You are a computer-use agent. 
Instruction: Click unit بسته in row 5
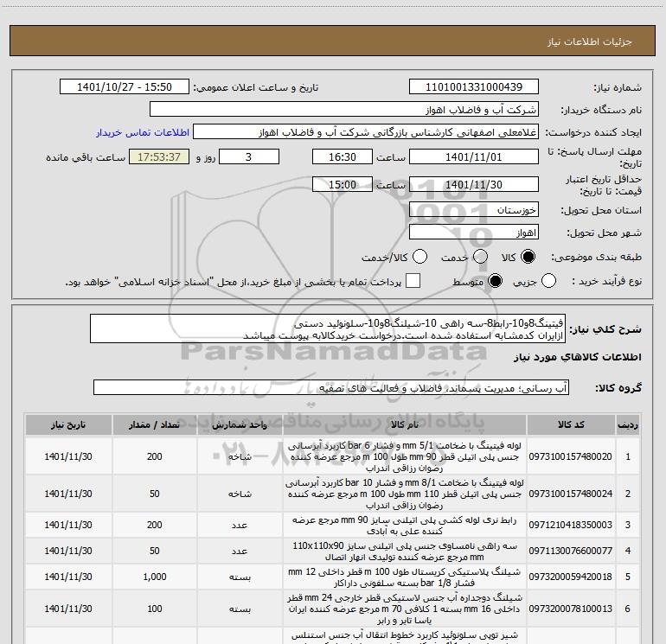pos(240,577)
